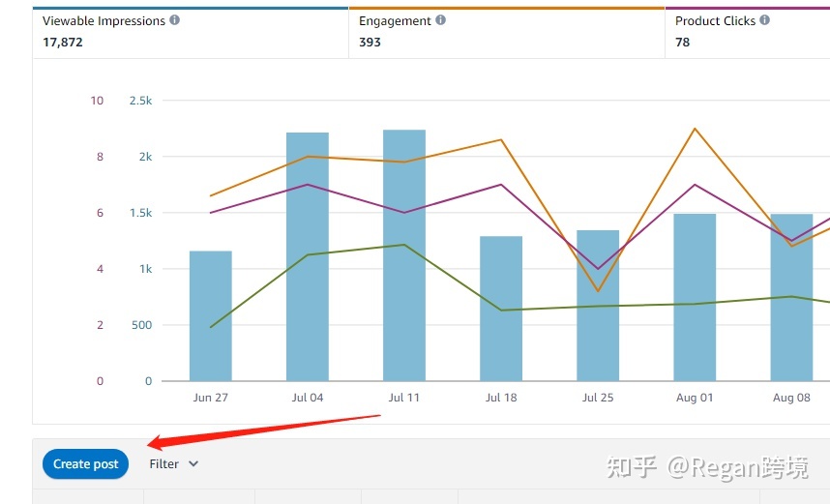Click the 78 product clicks value

tap(682, 43)
